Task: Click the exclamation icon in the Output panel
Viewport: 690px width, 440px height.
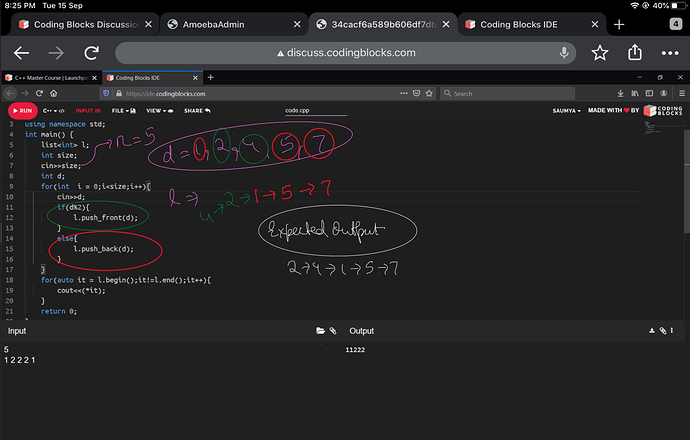Action: (672, 330)
